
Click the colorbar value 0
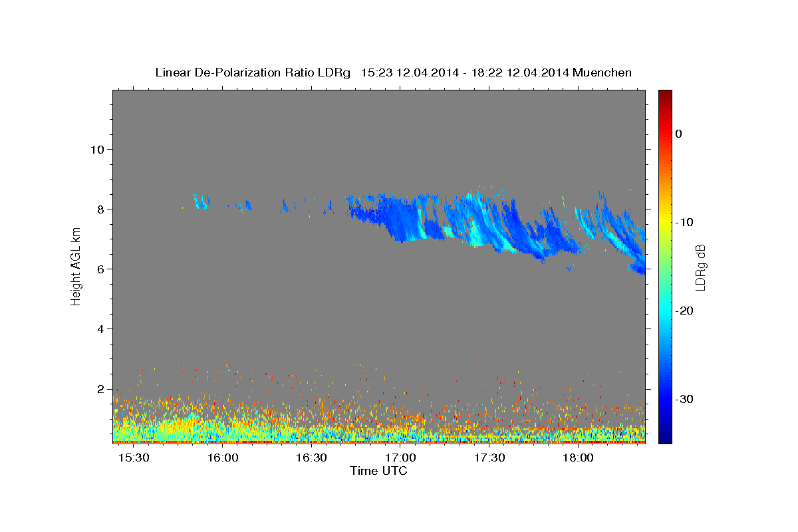click(678, 134)
